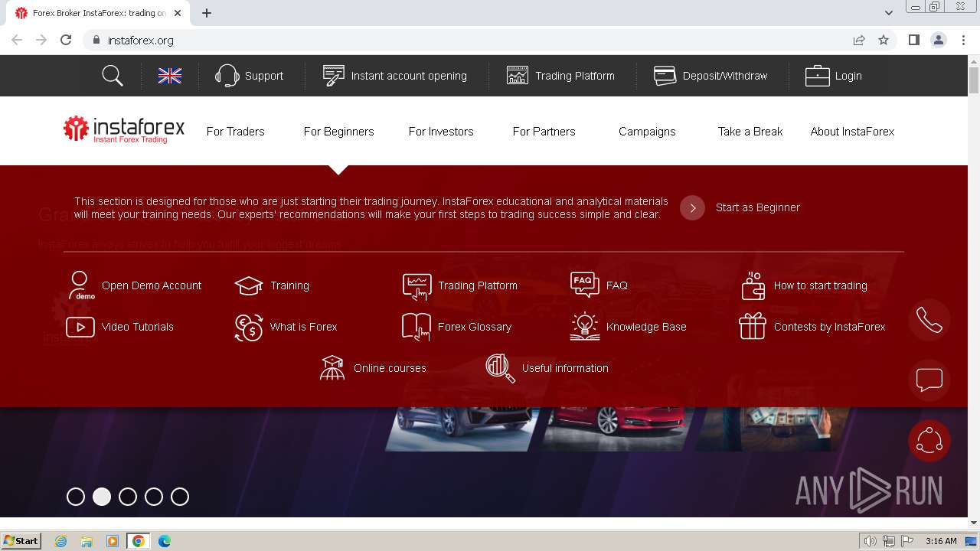Click the InstaForex logo

[x=124, y=130]
